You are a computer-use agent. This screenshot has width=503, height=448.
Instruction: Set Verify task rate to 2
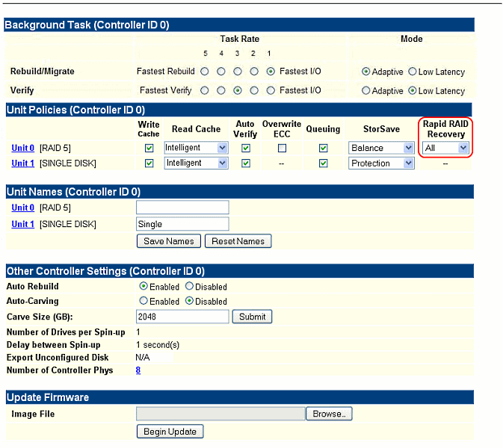pos(254,90)
